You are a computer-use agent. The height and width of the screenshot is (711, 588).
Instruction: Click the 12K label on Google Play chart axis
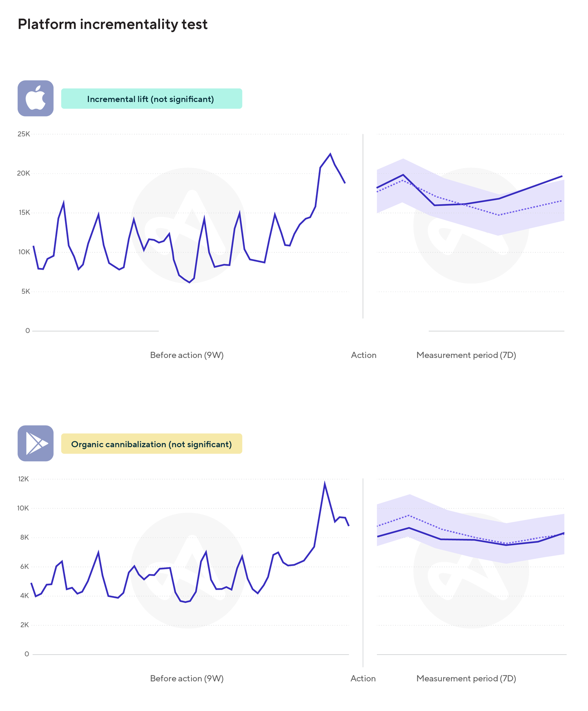pyautogui.click(x=23, y=479)
